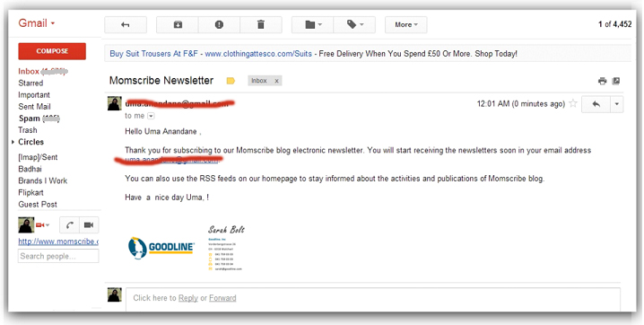Viewport: 644px width, 325px height.
Task: Archive this email with the archive icon
Action: 178,24
